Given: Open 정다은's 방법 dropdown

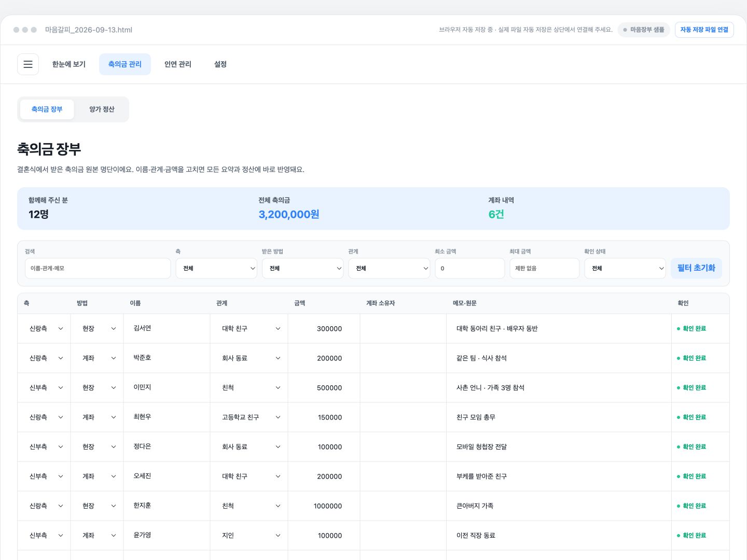Looking at the screenshot, I should point(99,447).
